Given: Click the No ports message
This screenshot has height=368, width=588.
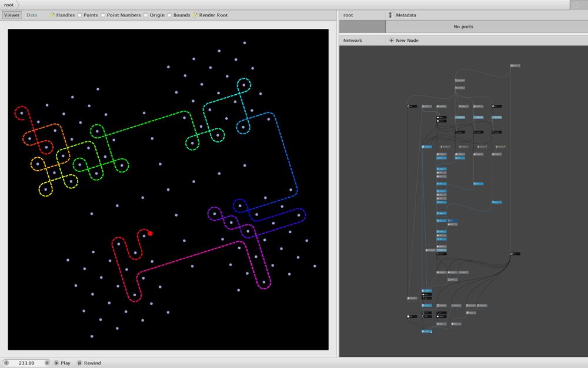Looking at the screenshot, I should pos(463,26).
